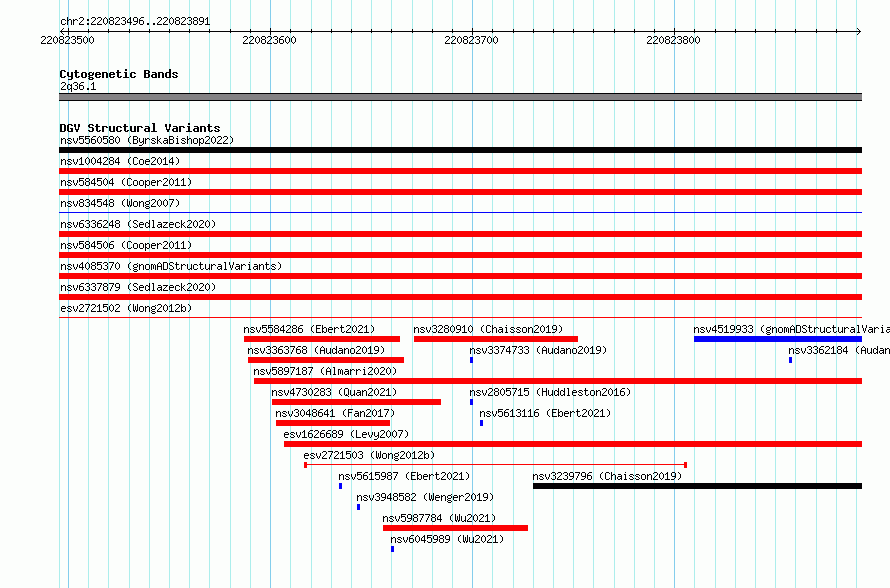Select red bar under nsv4730283 (Quan2021)
Viewport: 890px width, 588px height.
coord(356,402)
